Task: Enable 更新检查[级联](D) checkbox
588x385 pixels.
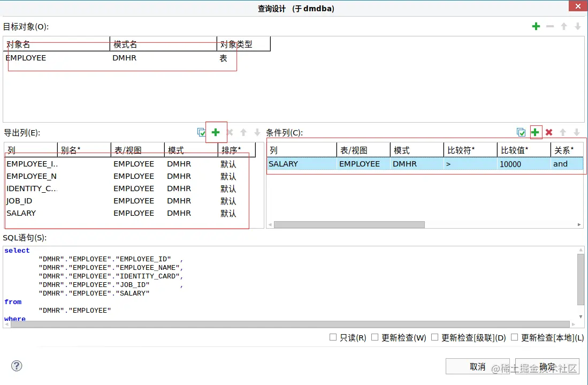Action: (x=434, y=337)
